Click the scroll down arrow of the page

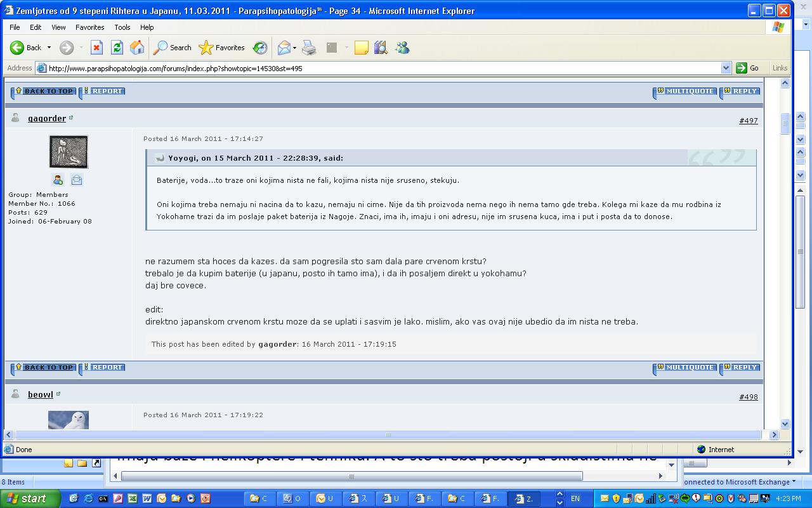[x=785, y=424]
